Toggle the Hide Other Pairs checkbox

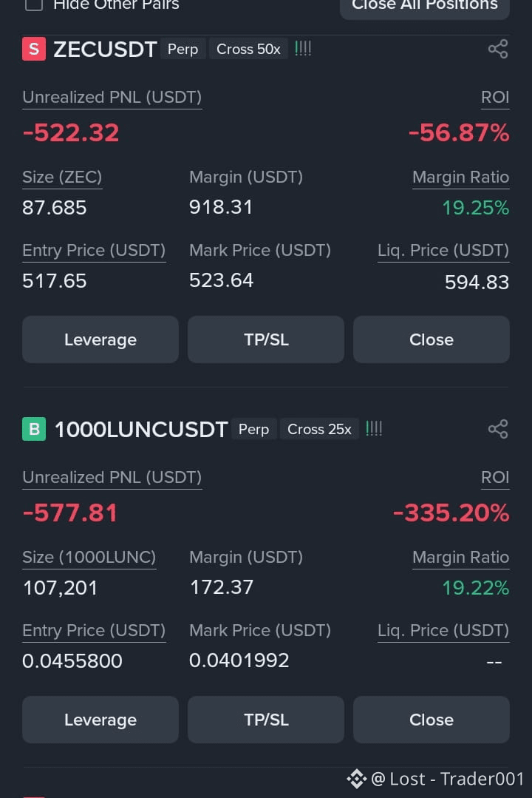coord(34,4)
